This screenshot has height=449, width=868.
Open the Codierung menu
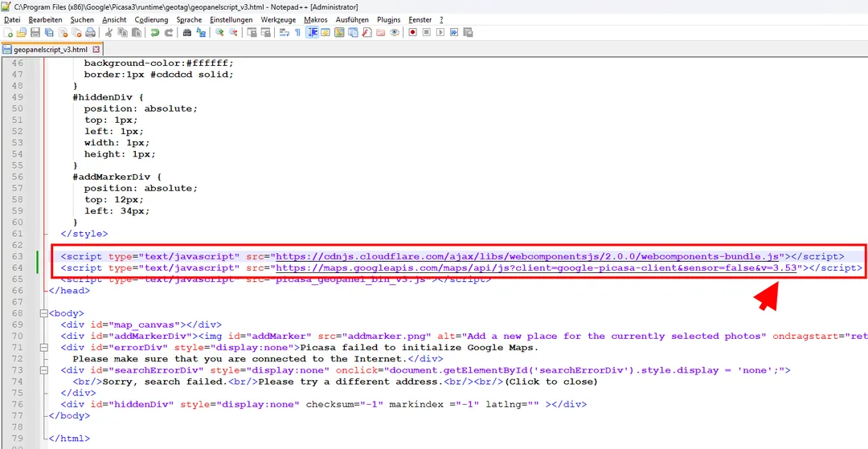[x=151, y=20]
